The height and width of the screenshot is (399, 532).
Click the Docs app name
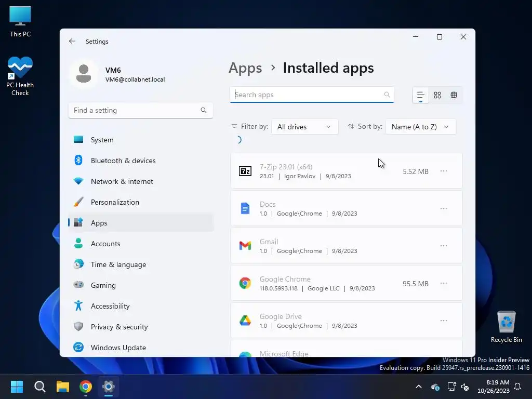click(x=268, y=204)
